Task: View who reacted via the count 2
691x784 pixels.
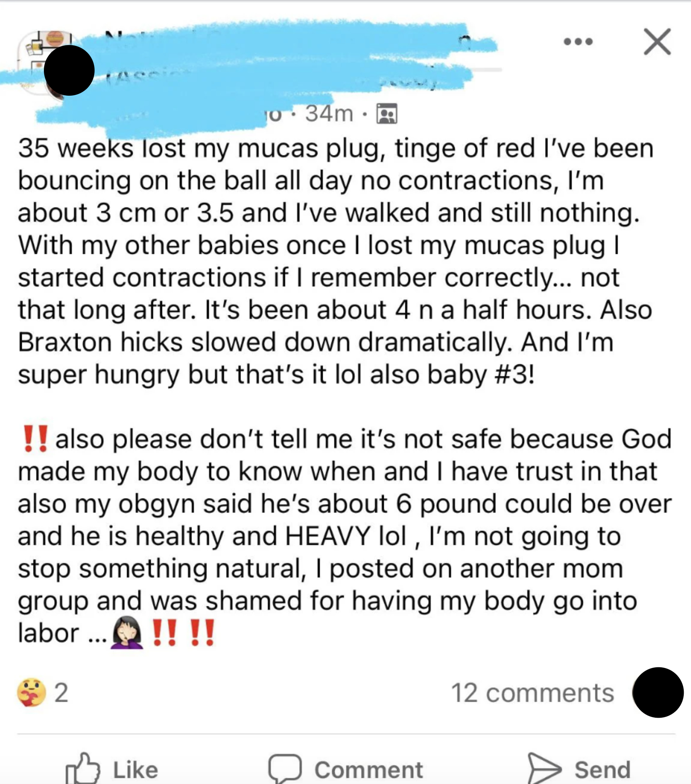Action: point(61,693)
